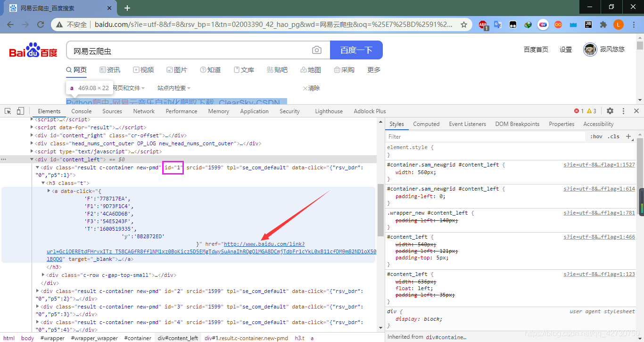This screenshot has height=342, width=644.
Task: Switch to the Console tab in DevTools
Action: pos(82,111)
